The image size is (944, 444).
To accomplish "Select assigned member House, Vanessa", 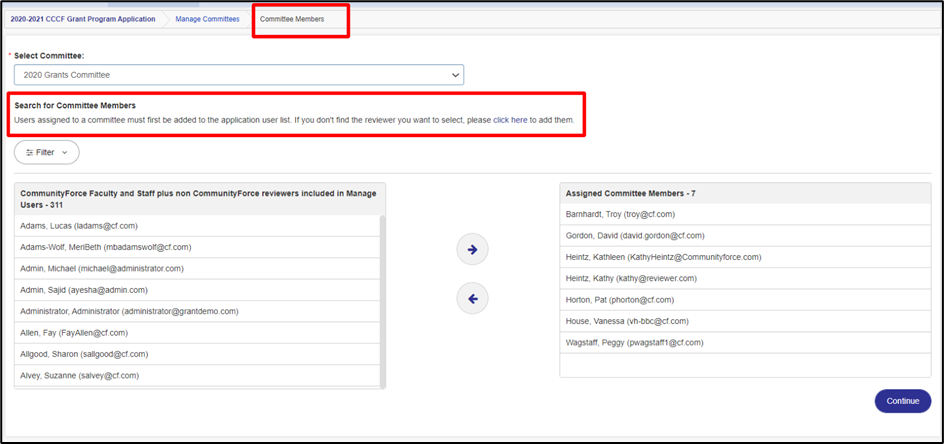I will click(x=745, y=321).
